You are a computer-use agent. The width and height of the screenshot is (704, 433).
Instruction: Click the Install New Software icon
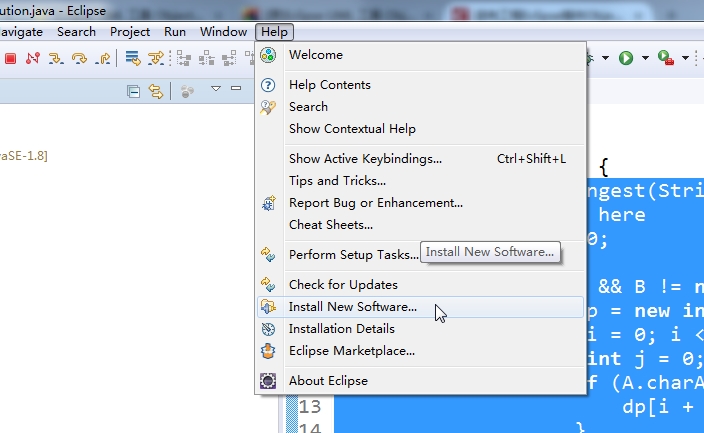click(268, 307)
